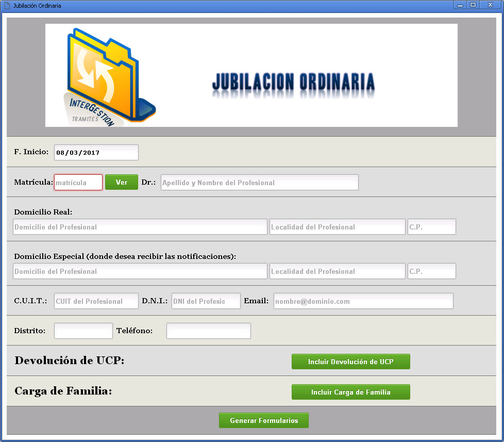
Task: Click the Teléfono input field
Action: click(x=209, y=331)
